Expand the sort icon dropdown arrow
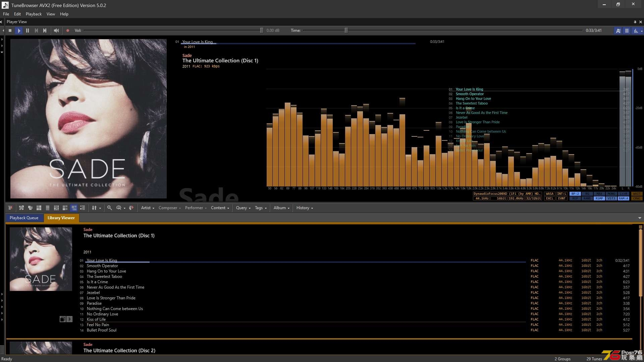This screenshot has width=644, height=362. tap(100, 208)
